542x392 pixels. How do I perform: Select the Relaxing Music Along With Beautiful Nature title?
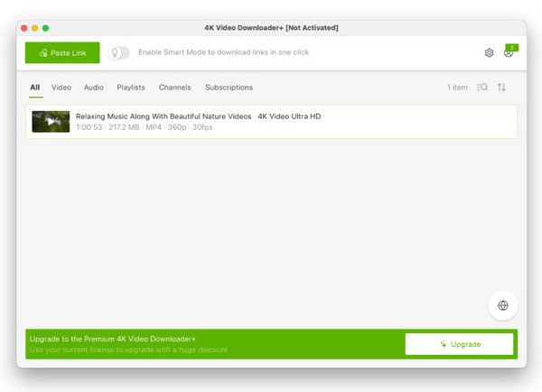pyautogui.click(x=199, y=117)
